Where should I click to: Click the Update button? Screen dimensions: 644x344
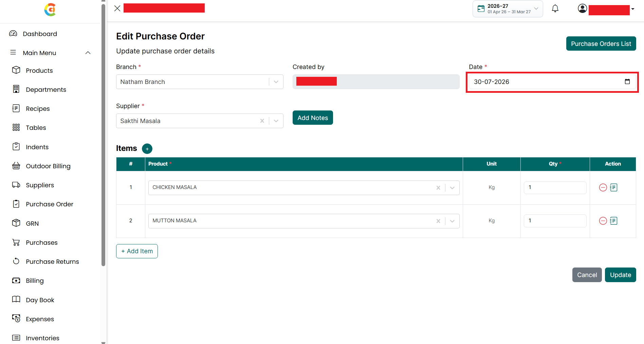(x=620, y=275)
